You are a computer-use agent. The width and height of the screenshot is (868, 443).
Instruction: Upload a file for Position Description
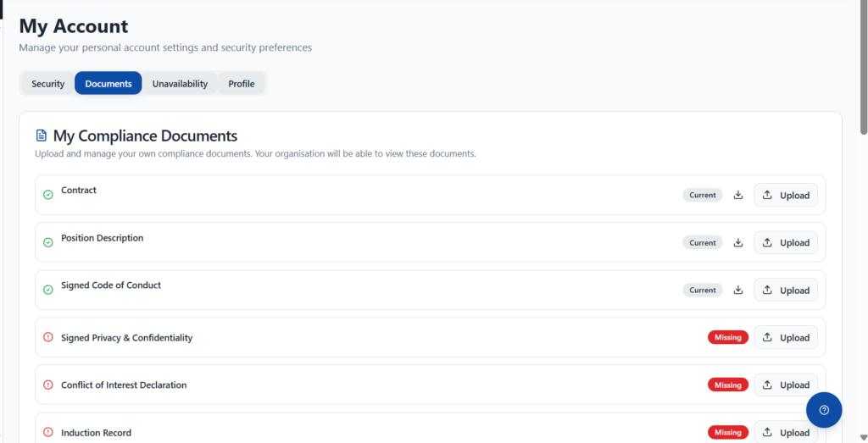(x=786, y=242)
